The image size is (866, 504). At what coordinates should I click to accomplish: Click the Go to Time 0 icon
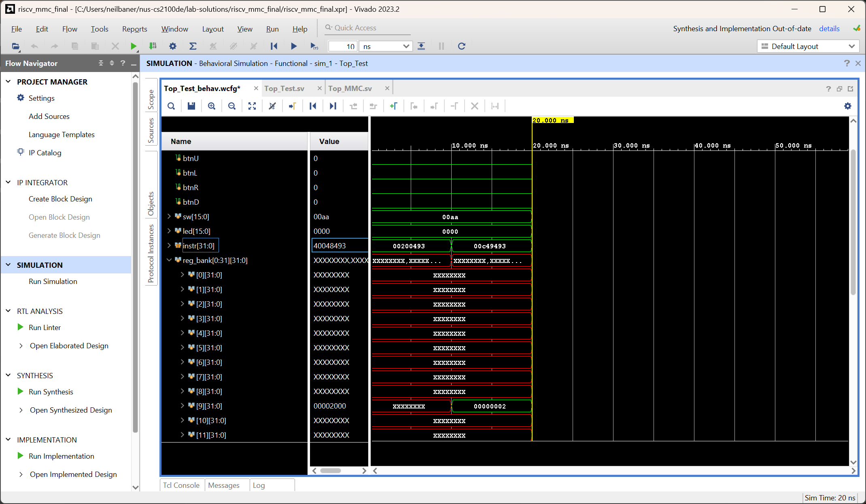tap(313, 106)
